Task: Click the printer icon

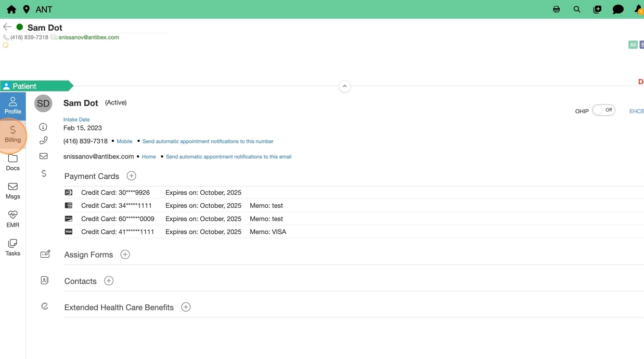Action: [x=556, y=9]
